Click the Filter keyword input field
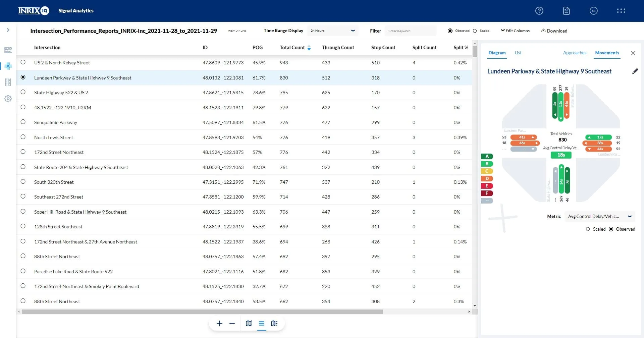 pyautogui.click(x=410, y=31)
